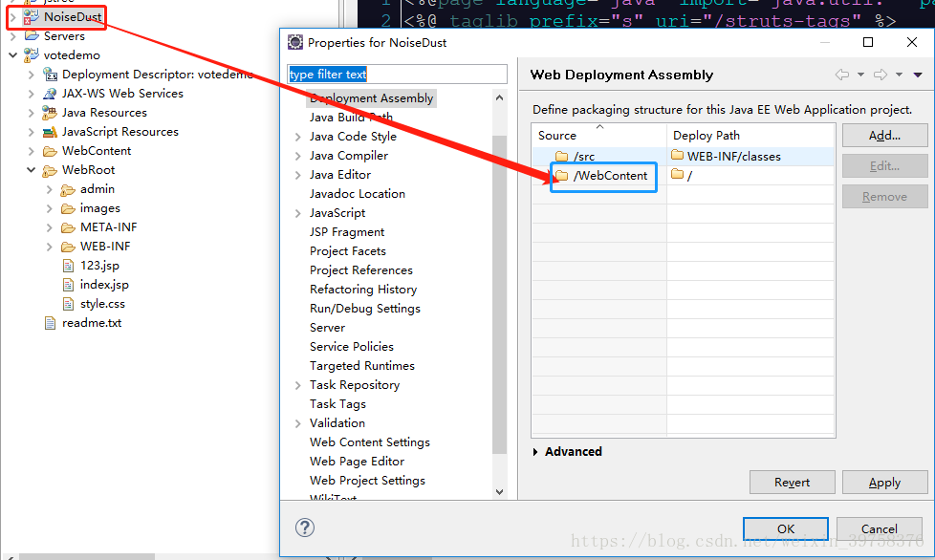Click the Deployment Descriptor icon
This screenshot has width=935, height=560.
(x=50, y=75)
